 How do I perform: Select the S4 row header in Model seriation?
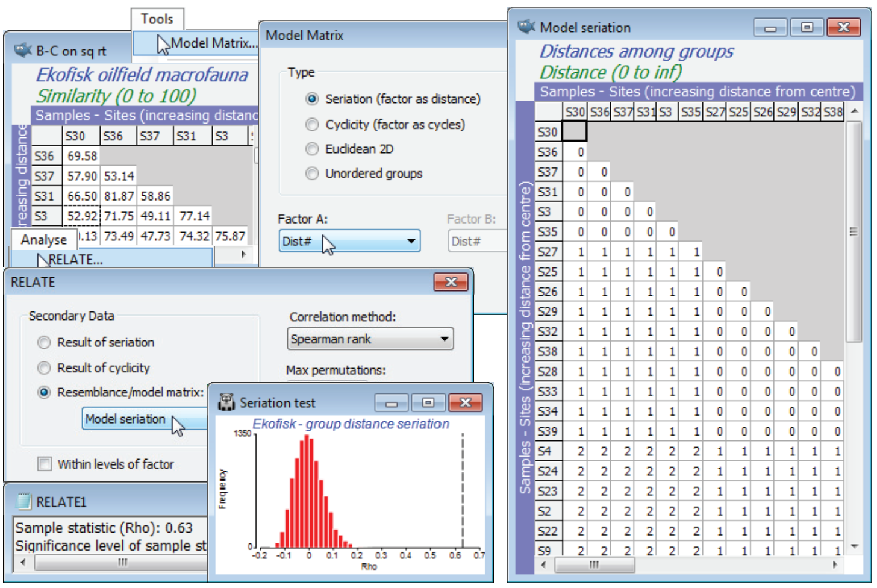[548, 451]
